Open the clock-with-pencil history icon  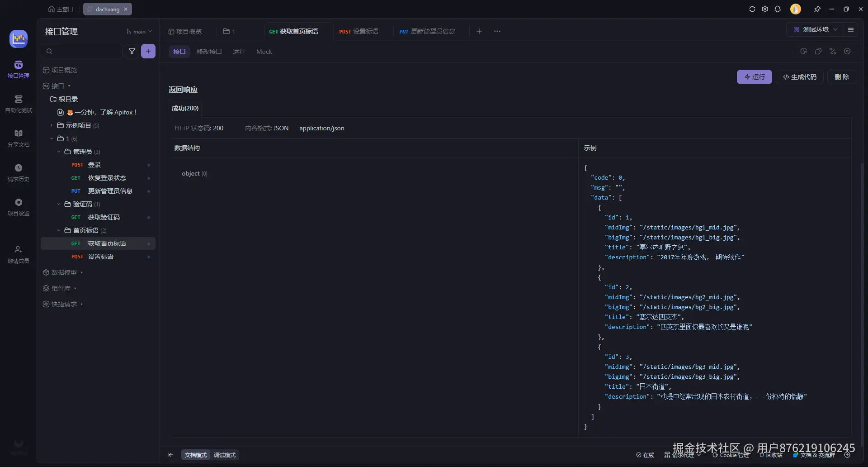point(804,51)
